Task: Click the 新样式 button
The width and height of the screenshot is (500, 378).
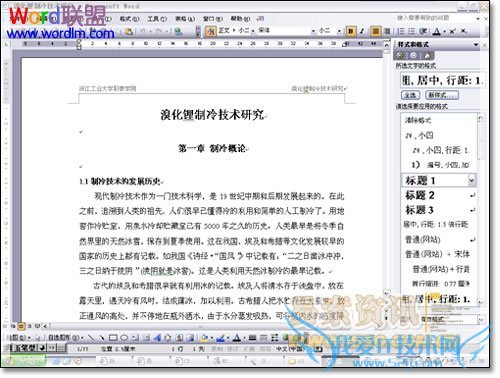Action: [x=442, y=95]
